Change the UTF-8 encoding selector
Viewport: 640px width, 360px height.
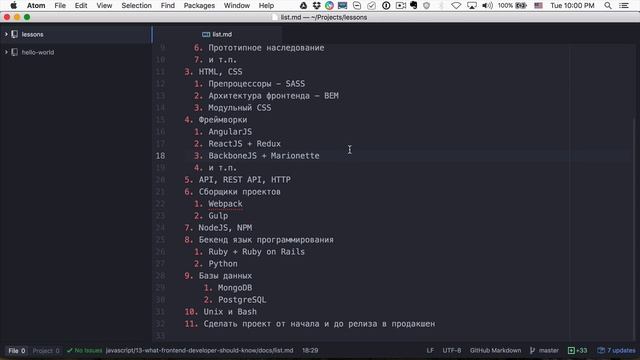click(451, 351)
